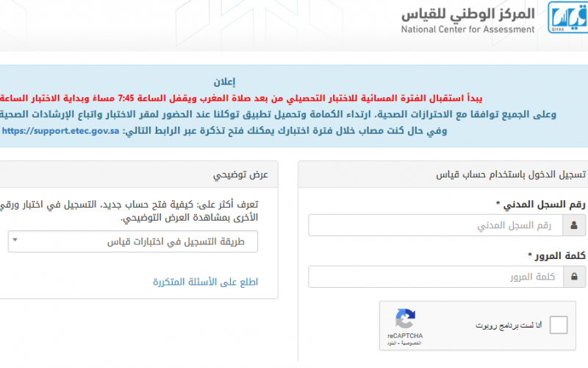Image resolution: width=588 pixels, height=368 pixels.
Task: Click the Qiyas logo in the header
Action: click(567, 17)
